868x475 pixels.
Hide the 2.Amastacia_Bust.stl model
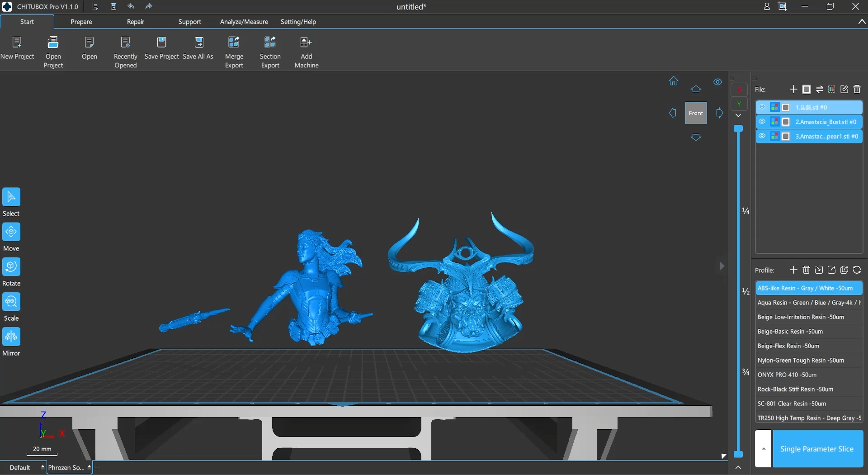point(762,122)
